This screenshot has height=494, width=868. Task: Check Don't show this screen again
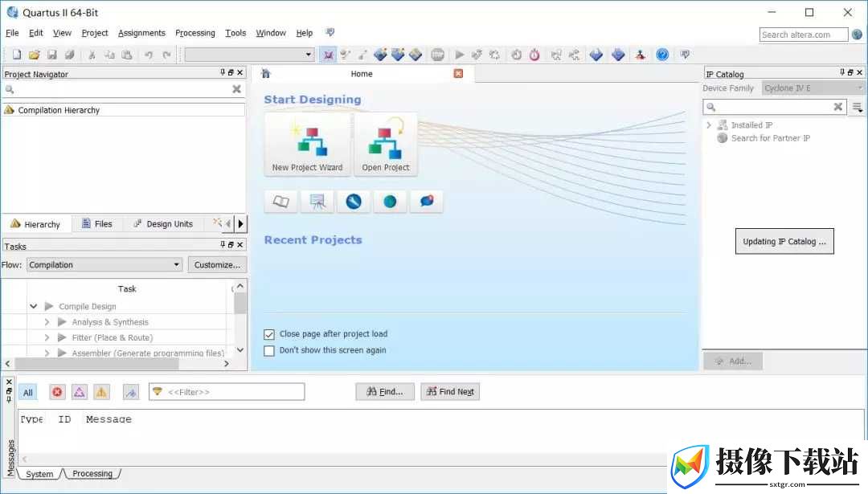point(269,351)
